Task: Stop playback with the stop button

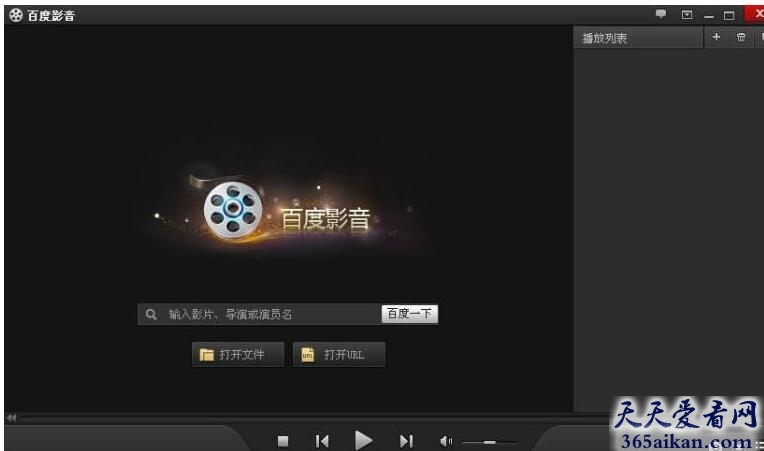Action: pos(283,441)
